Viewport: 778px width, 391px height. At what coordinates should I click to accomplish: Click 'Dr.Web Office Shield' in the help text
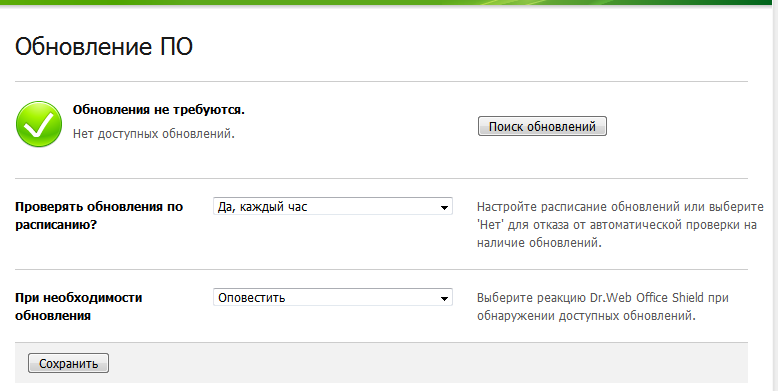(x=647, y=298)
